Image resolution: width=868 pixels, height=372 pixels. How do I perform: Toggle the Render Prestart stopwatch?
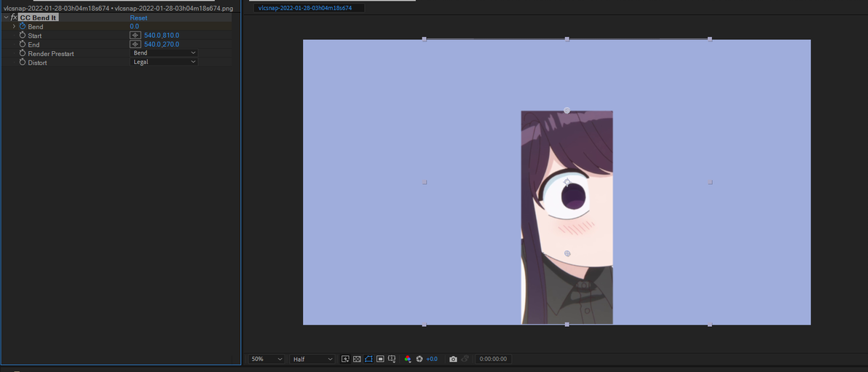[23, 54]
